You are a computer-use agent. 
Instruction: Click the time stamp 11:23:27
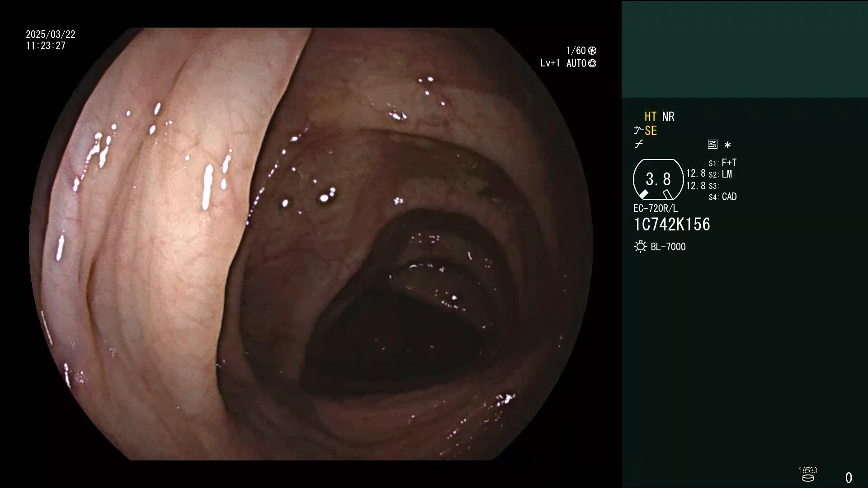click(46, 46)
